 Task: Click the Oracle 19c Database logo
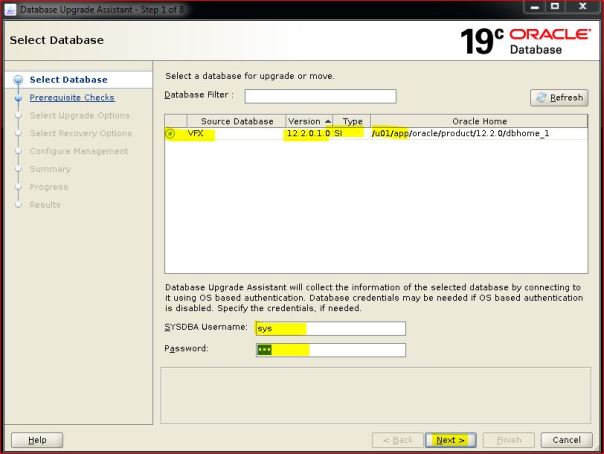(x=525, y=41)
